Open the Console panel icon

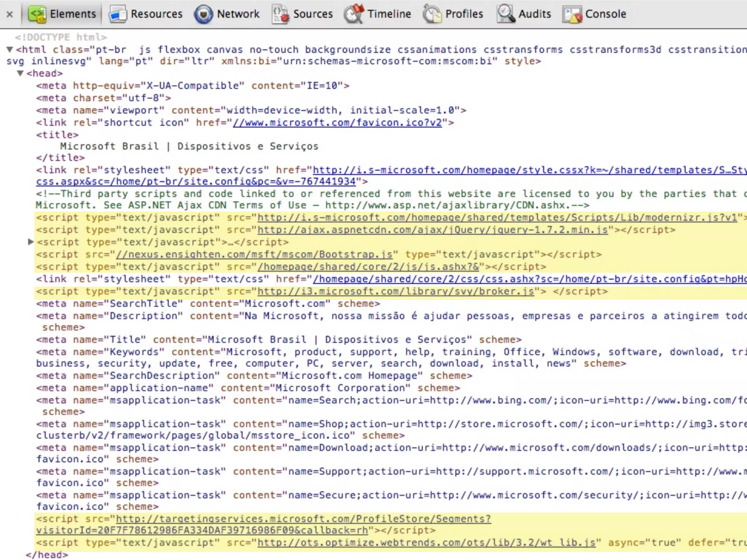click(572, 14)
